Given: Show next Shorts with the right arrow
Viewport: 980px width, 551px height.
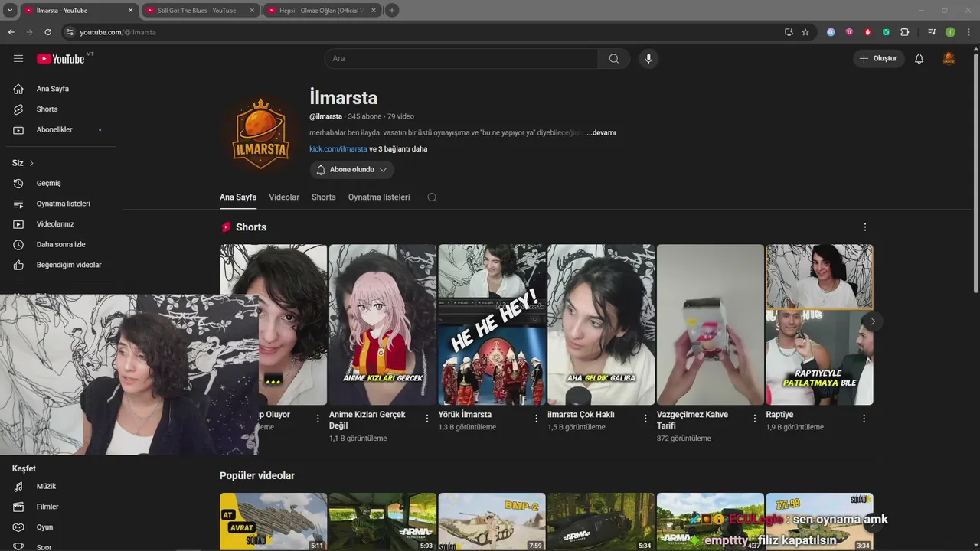Looking at the screenshot, I should coord(873,321).
